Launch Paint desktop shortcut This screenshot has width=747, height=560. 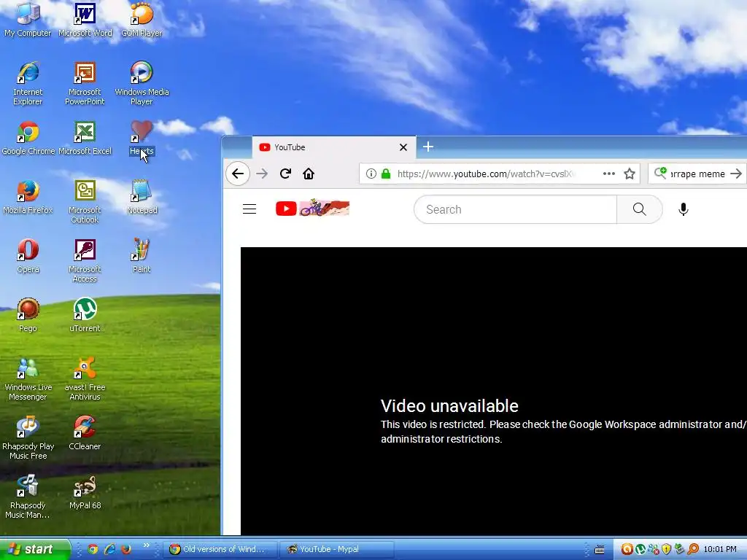[x=142, y=256]
